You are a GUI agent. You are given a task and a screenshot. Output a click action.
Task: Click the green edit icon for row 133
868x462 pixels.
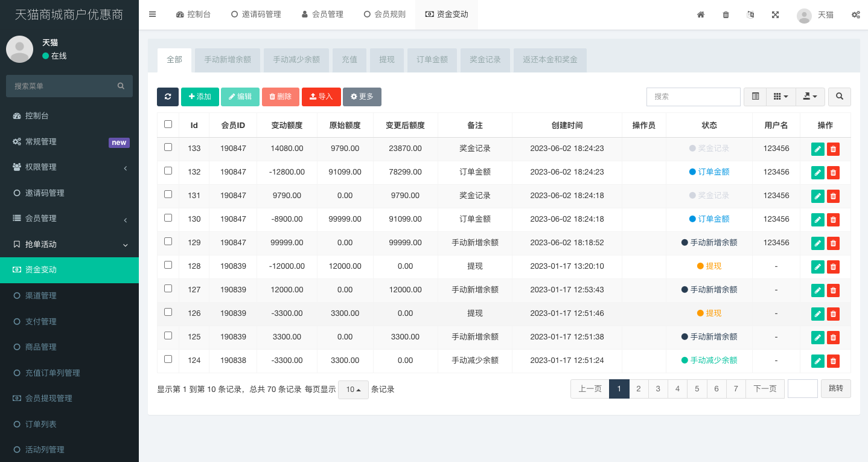[x=817, y=149]
